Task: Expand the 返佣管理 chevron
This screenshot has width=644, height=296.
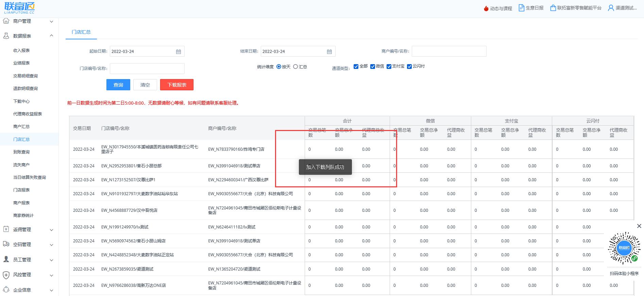Action: click(51, 230)
